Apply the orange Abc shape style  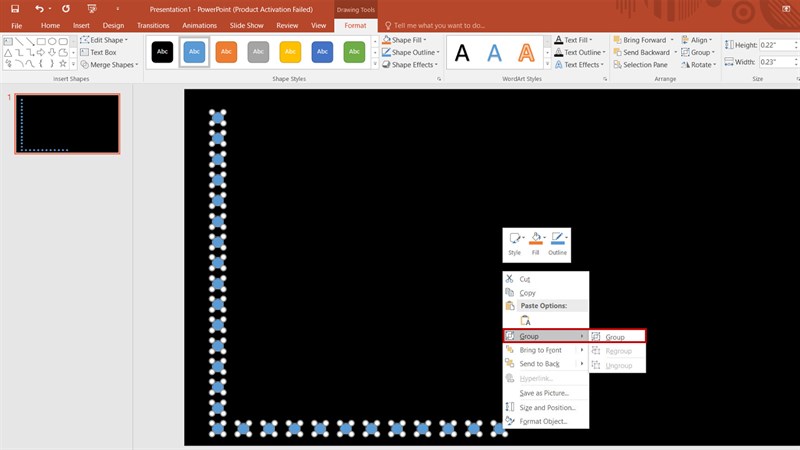point(226,52)
